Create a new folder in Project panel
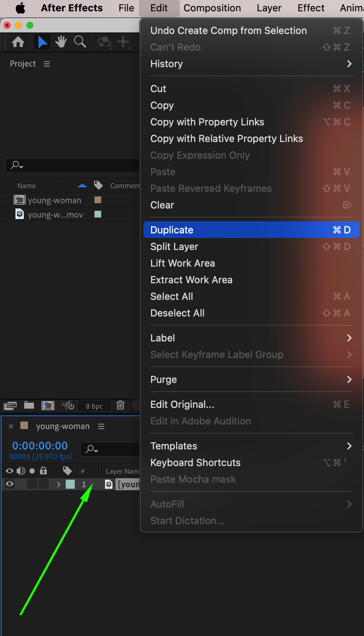This screenshot has width=364, height=636. coord(29,406)
